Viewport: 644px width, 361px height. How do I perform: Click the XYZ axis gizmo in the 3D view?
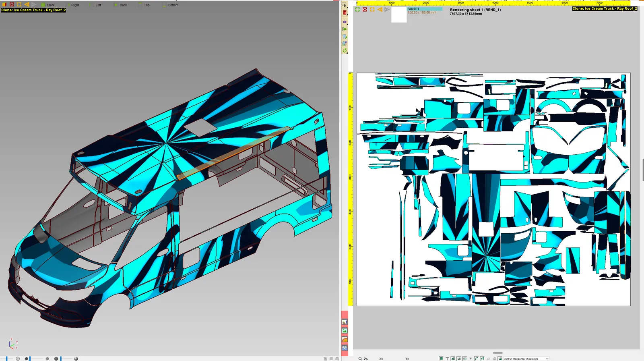pos(12,344)
